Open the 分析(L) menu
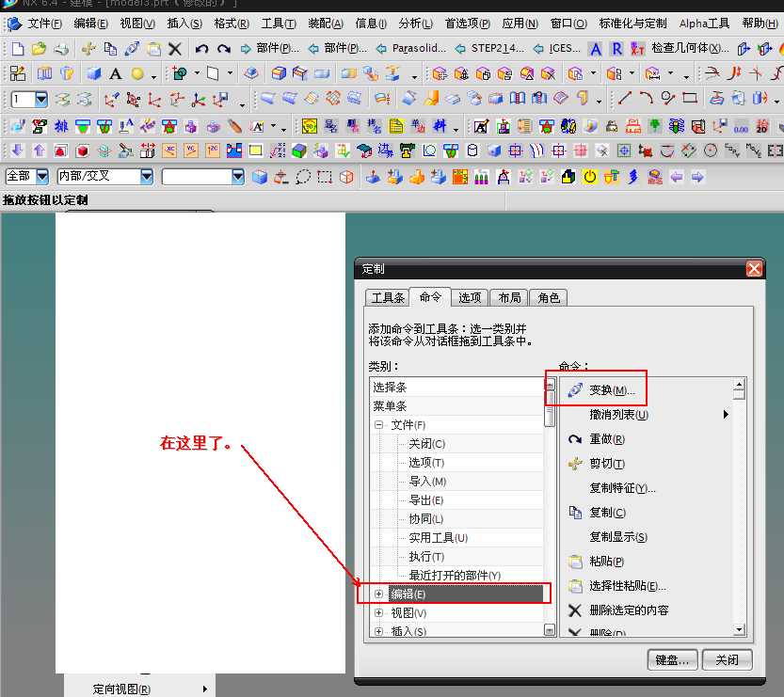The height and width of the screenshot is (697, 784). (x=415, y=24)
